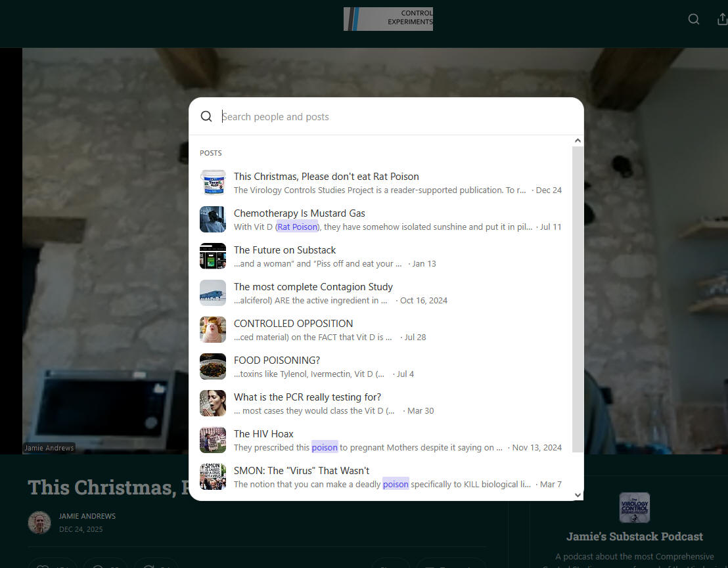Type in Search people and posts field
The image size is (728, 568).
point(394,117)
